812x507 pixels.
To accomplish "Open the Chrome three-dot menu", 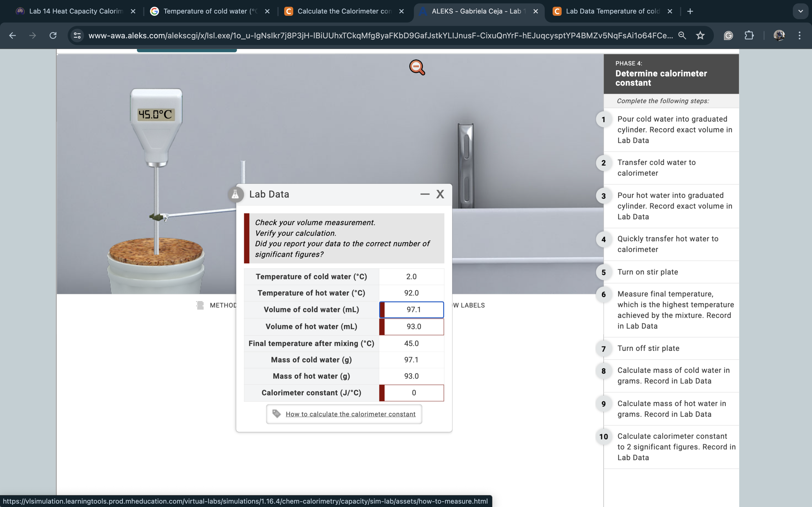I will coord(799,35).
